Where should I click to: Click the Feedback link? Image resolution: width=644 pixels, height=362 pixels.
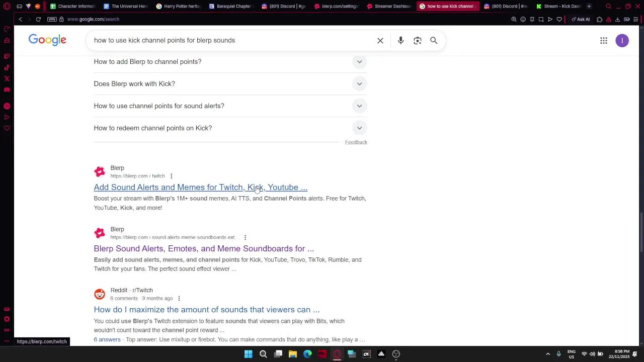pyautogui.click(x=356, y=142)
